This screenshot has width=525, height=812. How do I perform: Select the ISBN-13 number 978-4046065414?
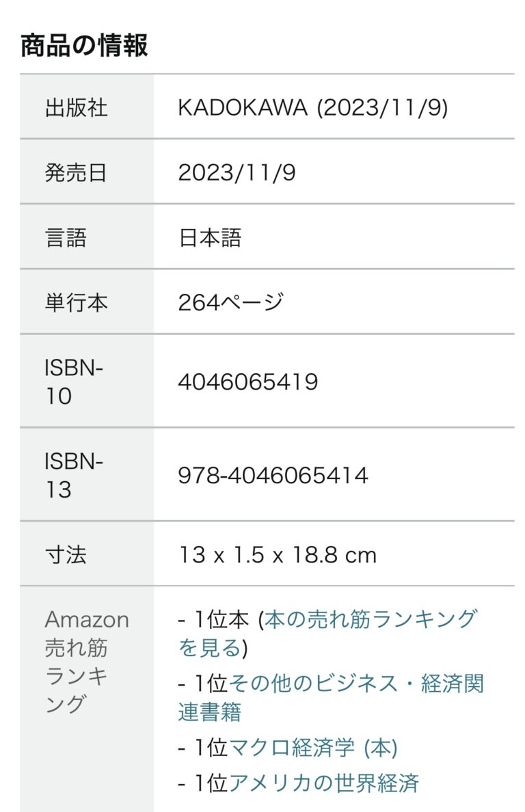coord(273,476)
